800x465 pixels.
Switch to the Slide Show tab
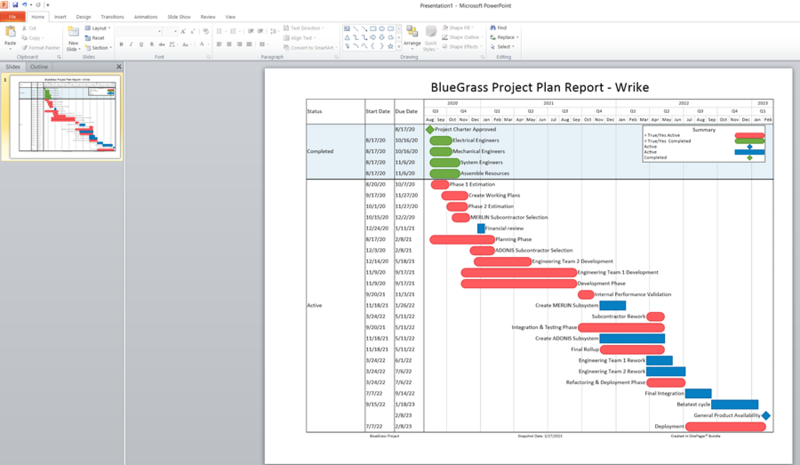pyautogui.click(x=179, y=17)
